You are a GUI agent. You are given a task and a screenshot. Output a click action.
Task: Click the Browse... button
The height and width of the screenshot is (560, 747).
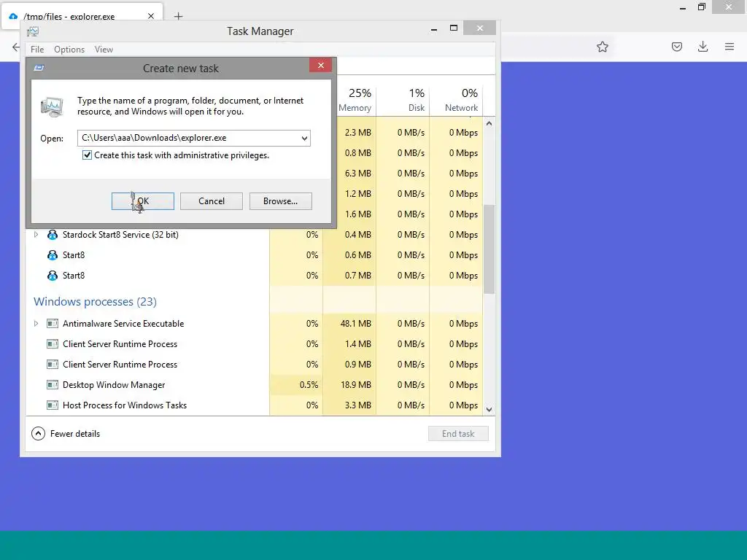[x=281, y=201]
